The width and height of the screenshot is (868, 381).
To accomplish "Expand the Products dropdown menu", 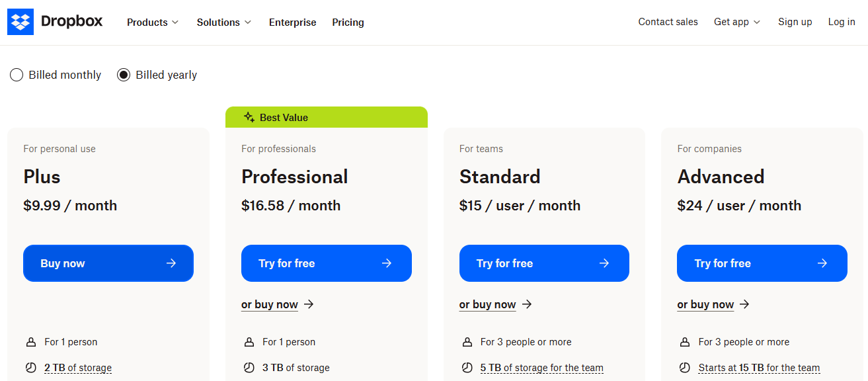I will coord(153,22).
